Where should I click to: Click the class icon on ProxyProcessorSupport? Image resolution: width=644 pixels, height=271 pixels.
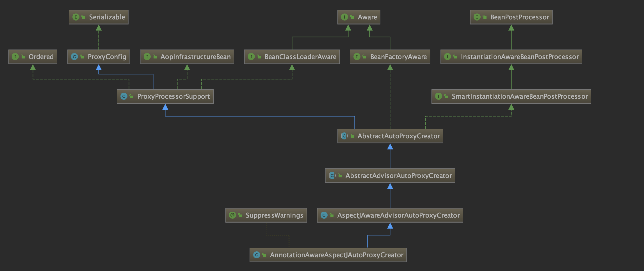click(124, 96)
